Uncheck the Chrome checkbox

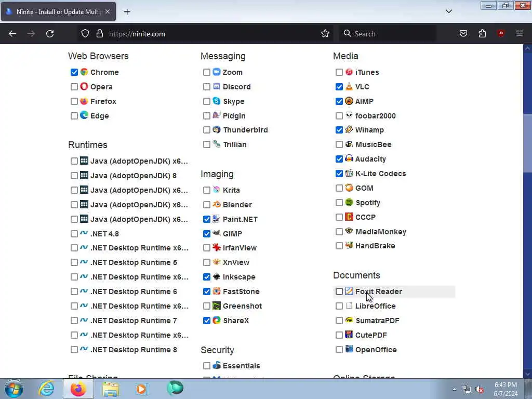(74, 72)
